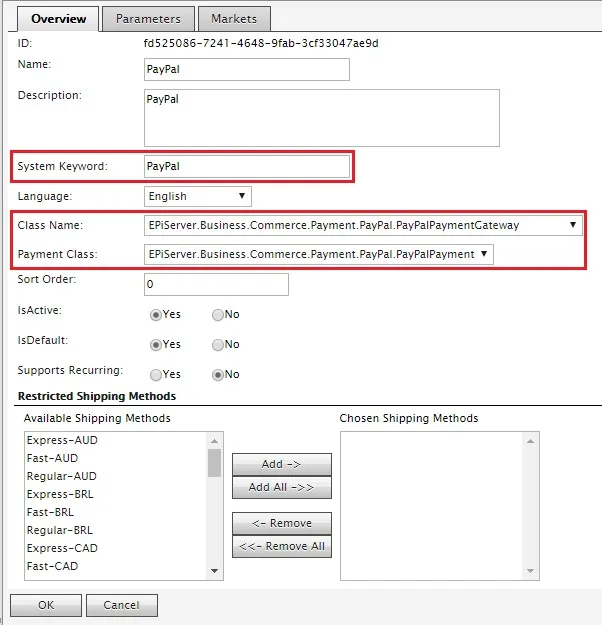Click the <<- Remove All button
Viewport: 602px width, 625px height.
click(x=281, y=546)
